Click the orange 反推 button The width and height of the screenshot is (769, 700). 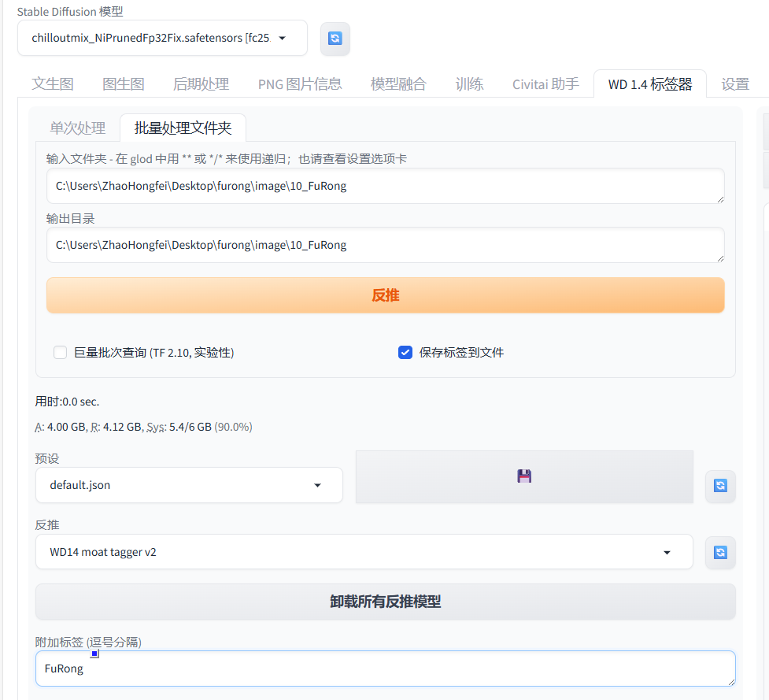(x=385, y=295)
